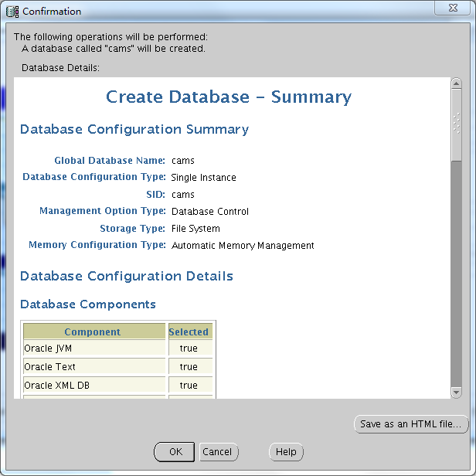This screenshot has height=476, width=476.
Task: Select the Oracle JVM table row
Action: 117,348
